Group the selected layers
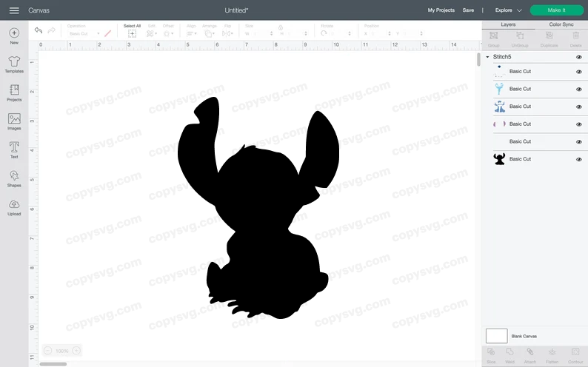Image resolution: width=588 pixels, height=367 pixels. pyautogui.click(x=493, y=39)
